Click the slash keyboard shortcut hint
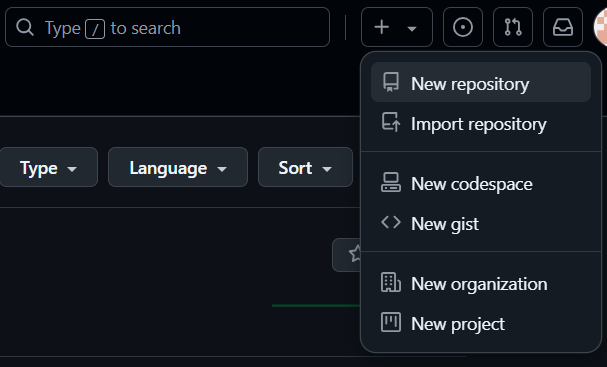Viewport: 607px width, 367px height. pos(95,29)
